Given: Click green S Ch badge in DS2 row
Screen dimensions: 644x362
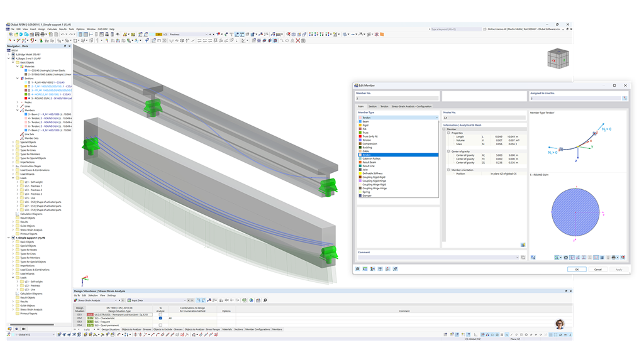Looking at the screenshot, I should (x=90, y=318).
